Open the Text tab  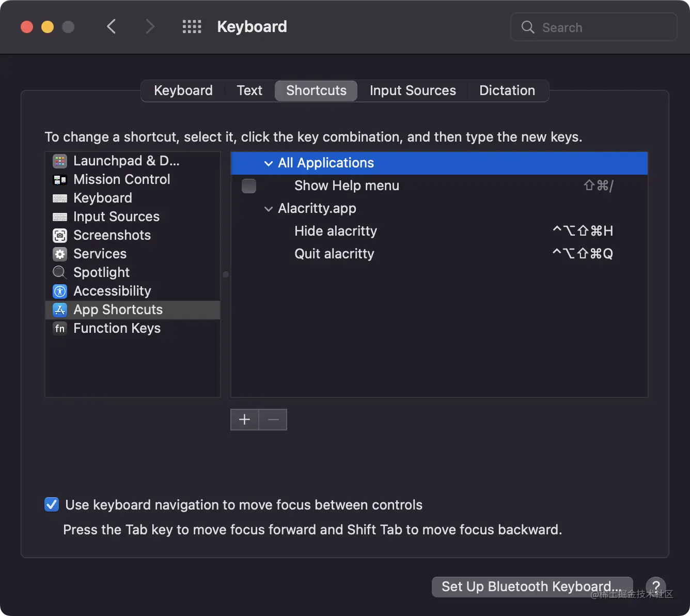click(249, 90)
